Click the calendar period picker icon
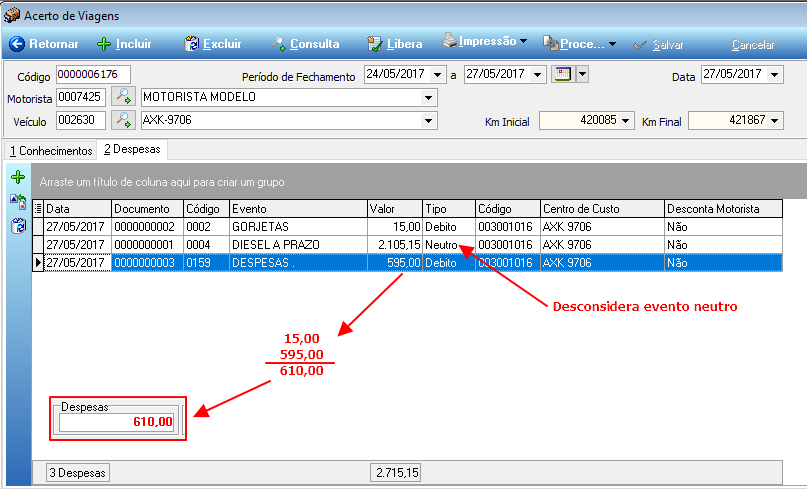The image size is (807, 489). 563,74
